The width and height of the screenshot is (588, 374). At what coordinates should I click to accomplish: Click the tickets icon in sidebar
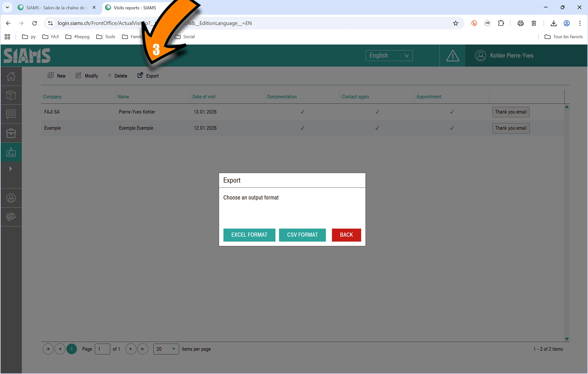[11, 217]
